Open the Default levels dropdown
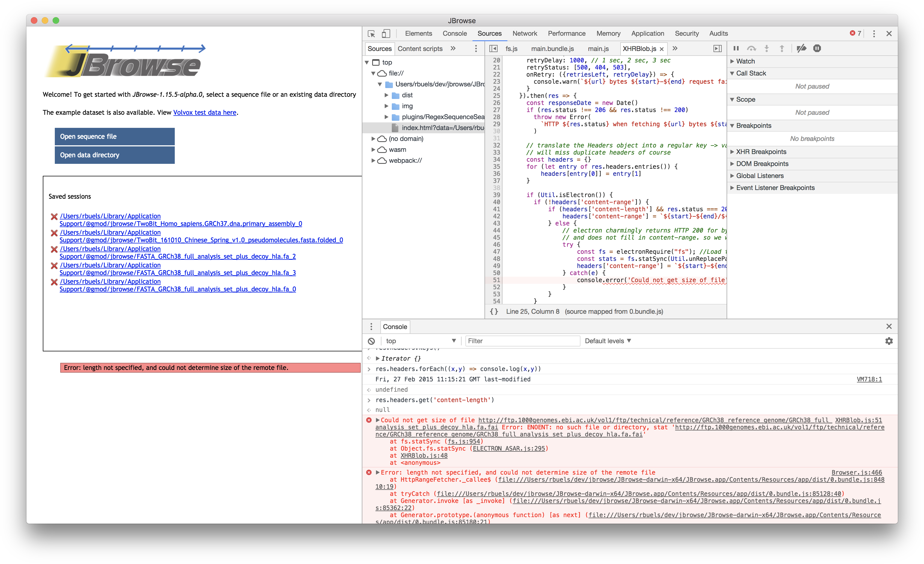Image resolution: width=924 pixels, height=564 pixels. coord(607,341)
